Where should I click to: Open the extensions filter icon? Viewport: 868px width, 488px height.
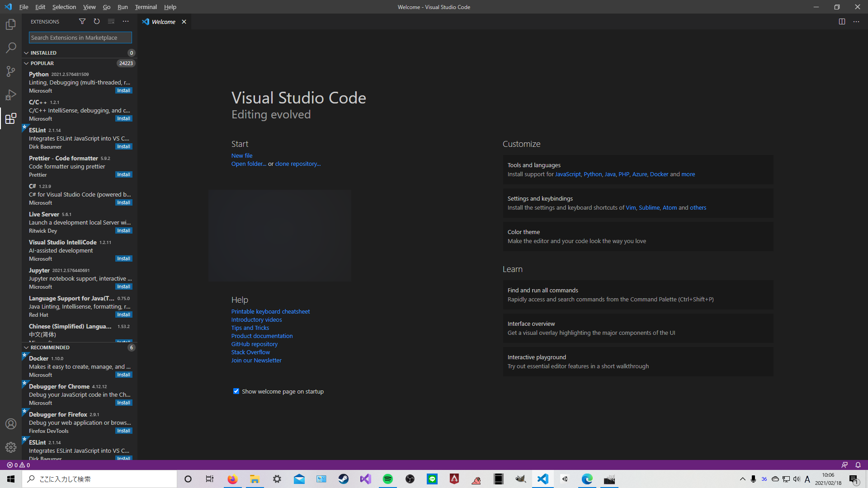click(x=82, y=21)
